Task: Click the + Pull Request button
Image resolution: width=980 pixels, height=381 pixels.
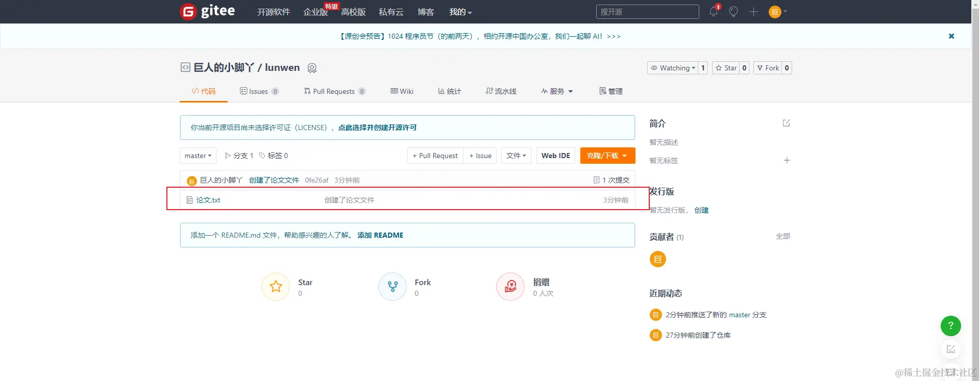Action: click(435, 156)
